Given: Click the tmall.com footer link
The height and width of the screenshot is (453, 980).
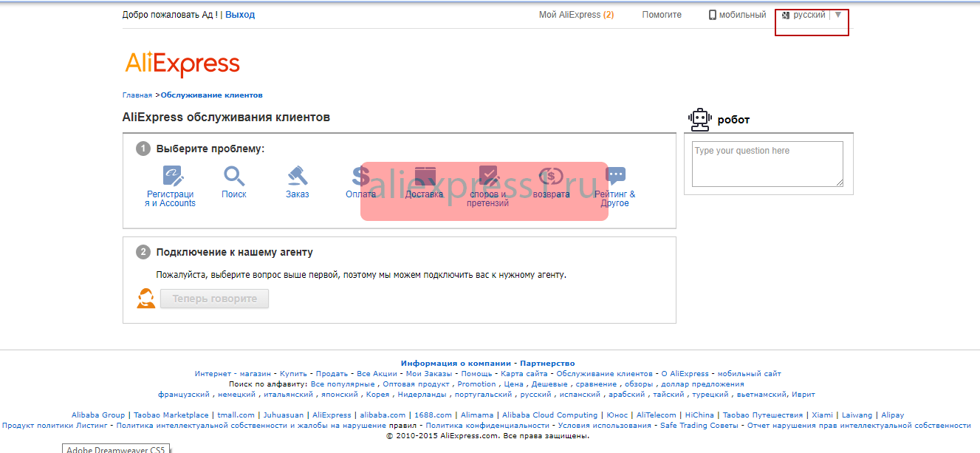Looking at the screenshot, I should click(236, 415).
